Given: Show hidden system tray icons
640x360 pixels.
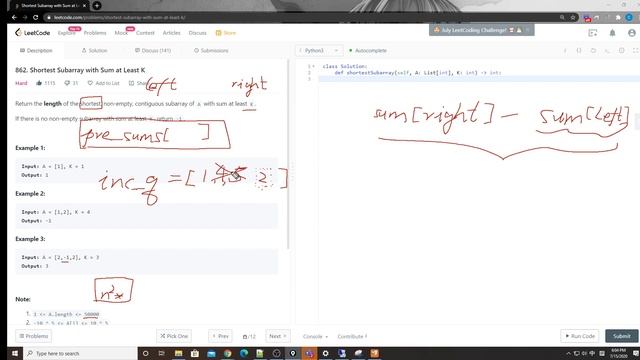Looking at the screenshot, I should point(568,353).
